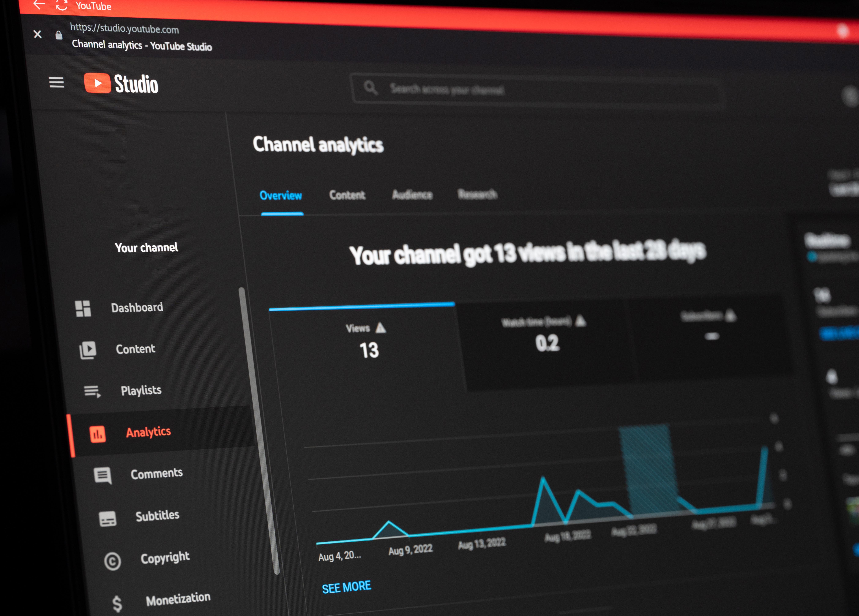The image size is (859, 616).
Task: Switch to the Audience tab
Action: click(412, 194)
